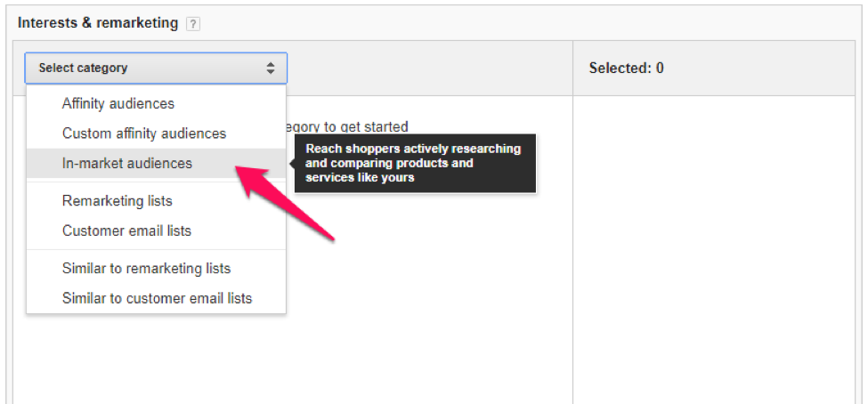Pick Similar to customer email lists
The width and height of the screenshot is (868, 404).
157,298
